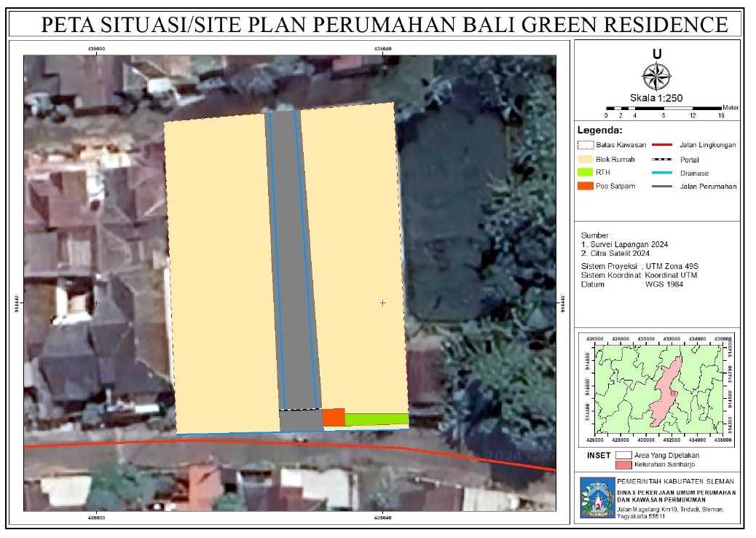Click the 'INSET' label
Image resolution: width=756 pixels, height=538 pixels.
coord(599,455)
